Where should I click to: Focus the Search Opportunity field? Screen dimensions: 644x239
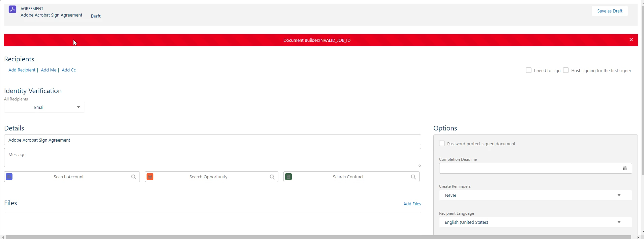[x=212, y=177]
